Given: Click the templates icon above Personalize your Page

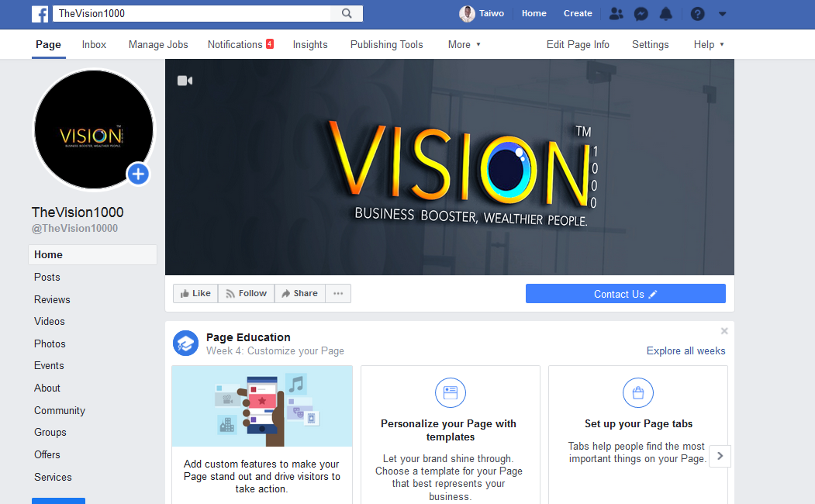Looking at the screenshot, I should pos(450,393).
